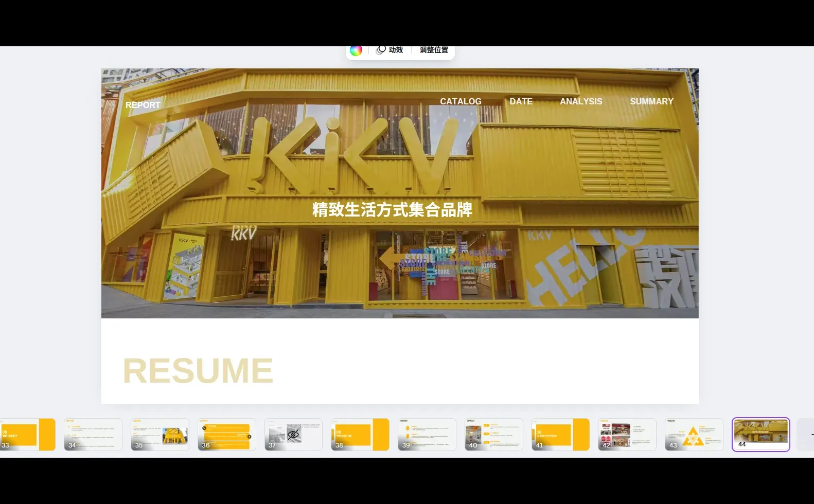Open slide 41 thumbnail
814x504 pixels.
(560, 435)
